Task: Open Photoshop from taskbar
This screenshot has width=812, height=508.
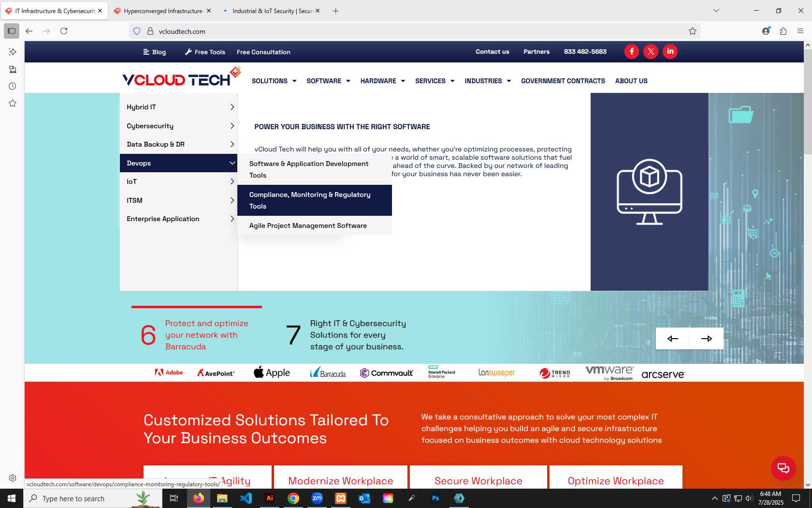Action: [x=435, y=498]
